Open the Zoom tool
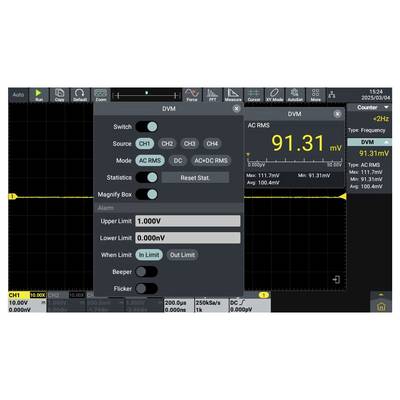Viewport: 400px width, 400px height. tap(101, 95)
